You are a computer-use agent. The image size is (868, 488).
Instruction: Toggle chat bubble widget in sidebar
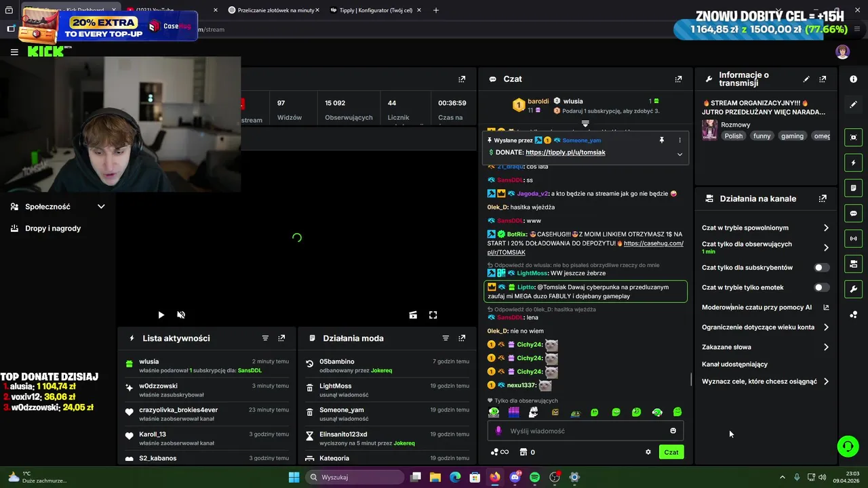(854, 213)
